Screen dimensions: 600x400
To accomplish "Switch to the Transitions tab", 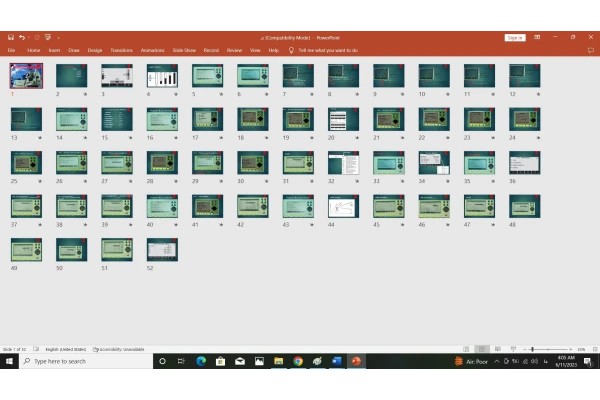I will tap(121, 50).
